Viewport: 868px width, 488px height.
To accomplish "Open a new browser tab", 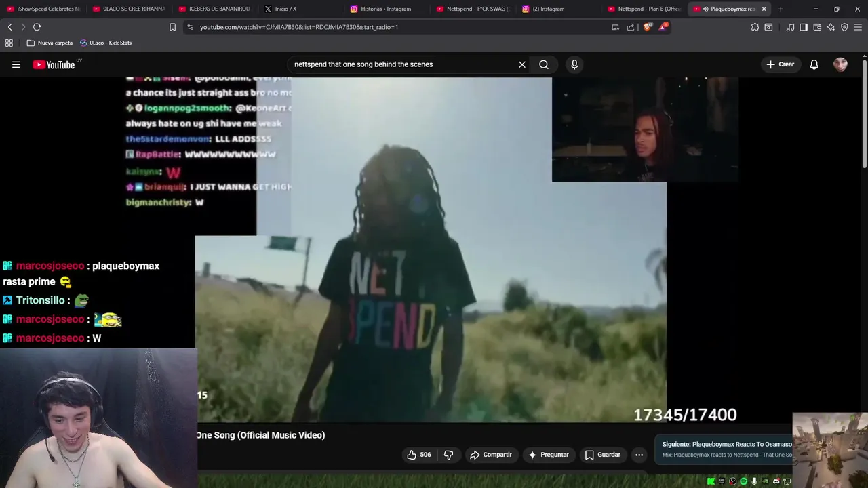I will [x=781, y=9].
